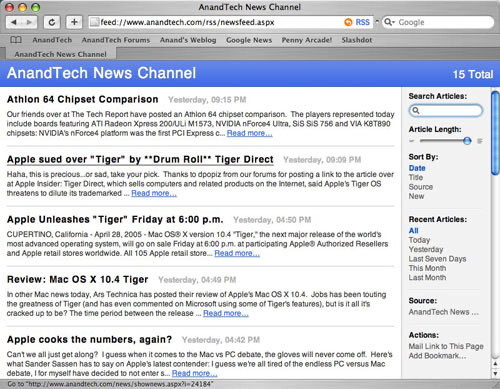
Task: Click the scrollbar up arrow
Action: point(496,364)
